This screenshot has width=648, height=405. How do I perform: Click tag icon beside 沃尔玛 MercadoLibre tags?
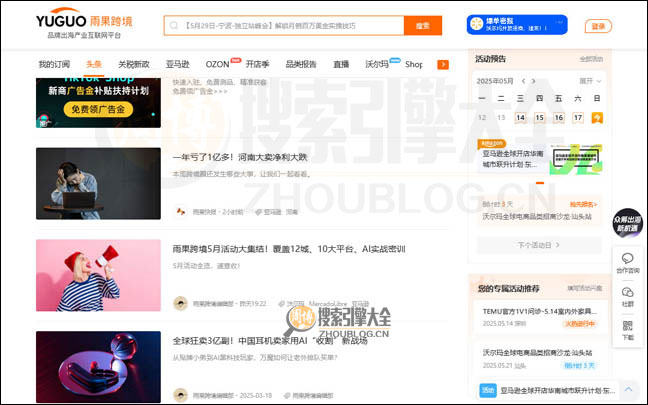click(281, 304)
